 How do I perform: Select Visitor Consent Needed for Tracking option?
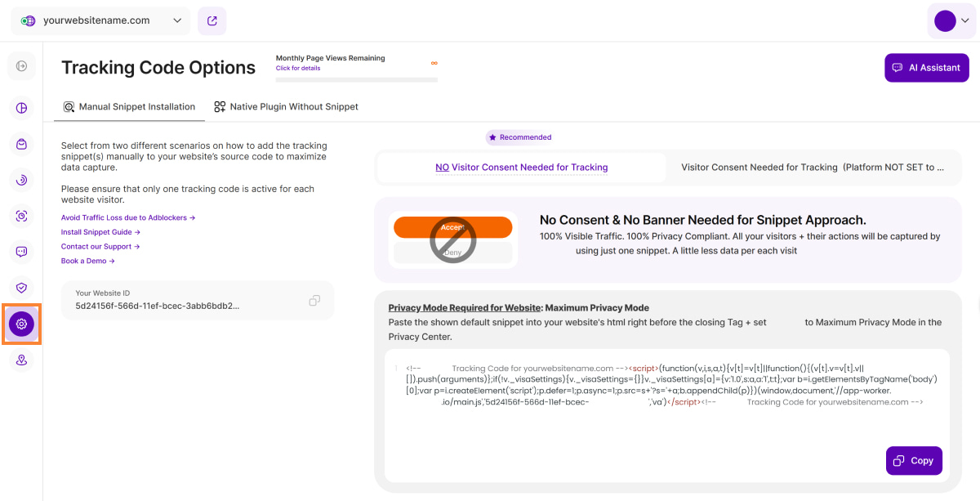click(812, 168)
